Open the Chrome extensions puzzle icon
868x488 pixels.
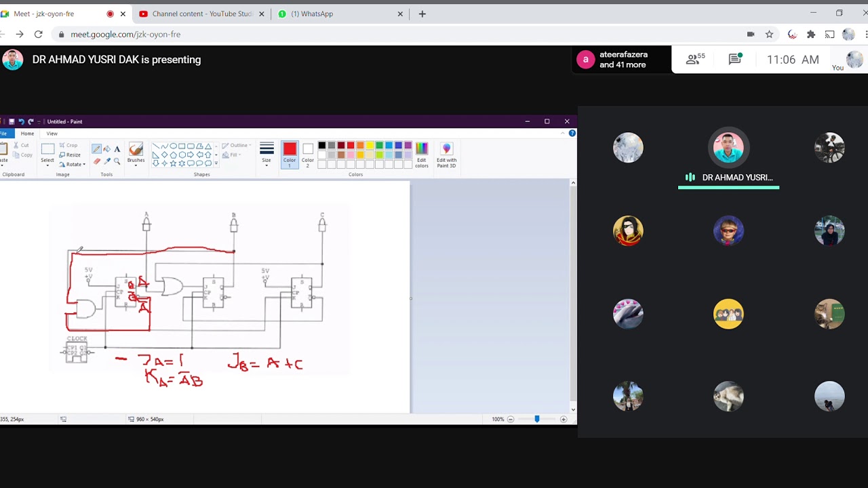click(x=811, y=34)
